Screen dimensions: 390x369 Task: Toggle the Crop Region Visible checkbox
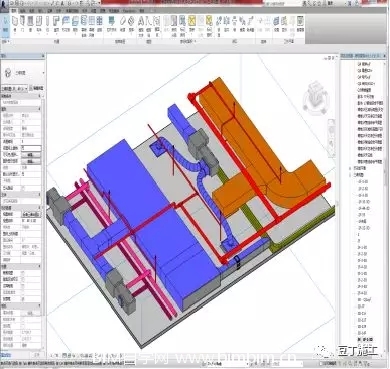point(23,279)
